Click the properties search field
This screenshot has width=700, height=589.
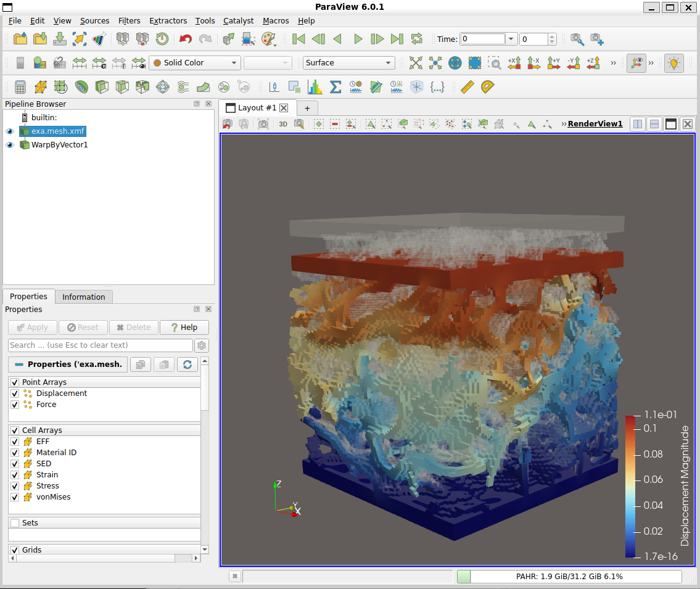pyautogui.click(x=100, y=345)
